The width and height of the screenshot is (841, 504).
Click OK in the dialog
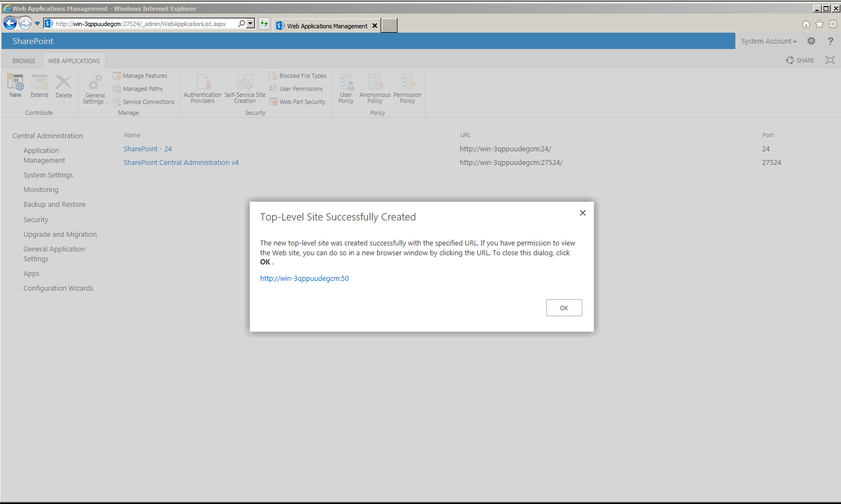564,308
